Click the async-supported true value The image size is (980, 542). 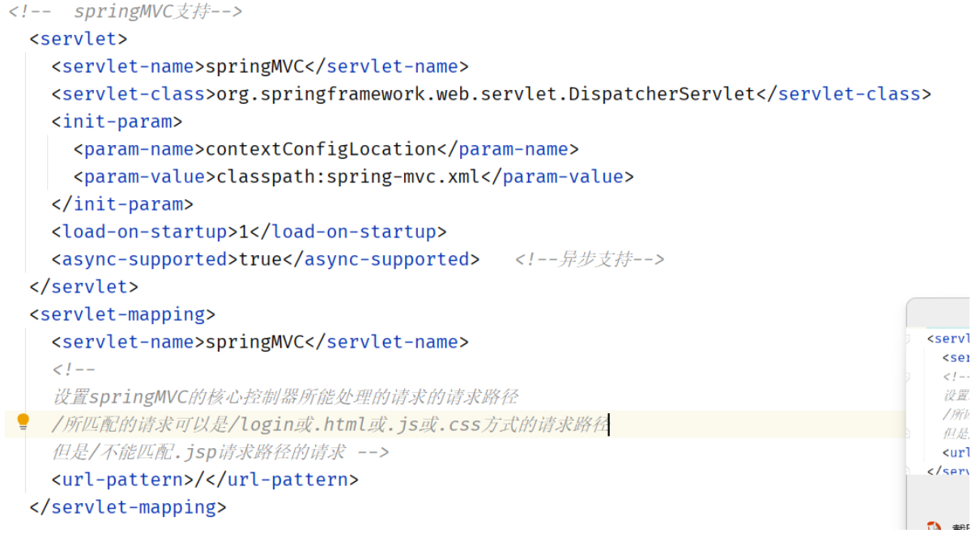[x=260, y=259]
